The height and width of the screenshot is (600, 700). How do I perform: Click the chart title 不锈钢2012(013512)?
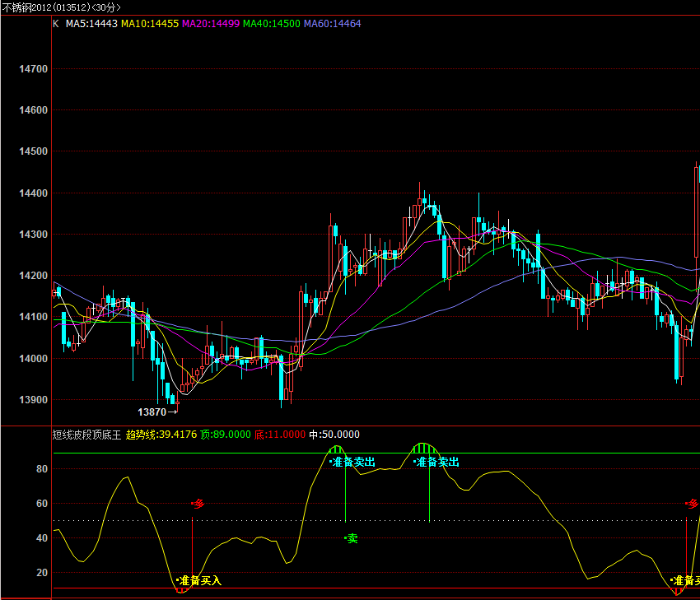coord(46,7)
